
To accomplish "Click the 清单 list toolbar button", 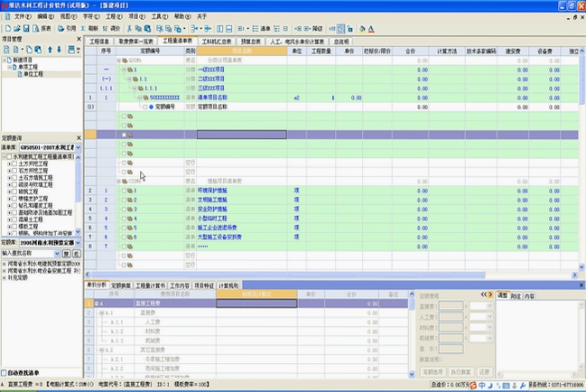I will tap(262, 28).
